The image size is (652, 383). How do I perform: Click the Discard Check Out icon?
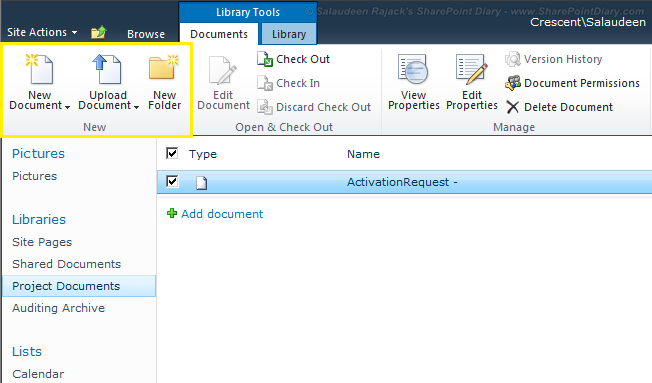pyautogui.click(x=265, y=107)
